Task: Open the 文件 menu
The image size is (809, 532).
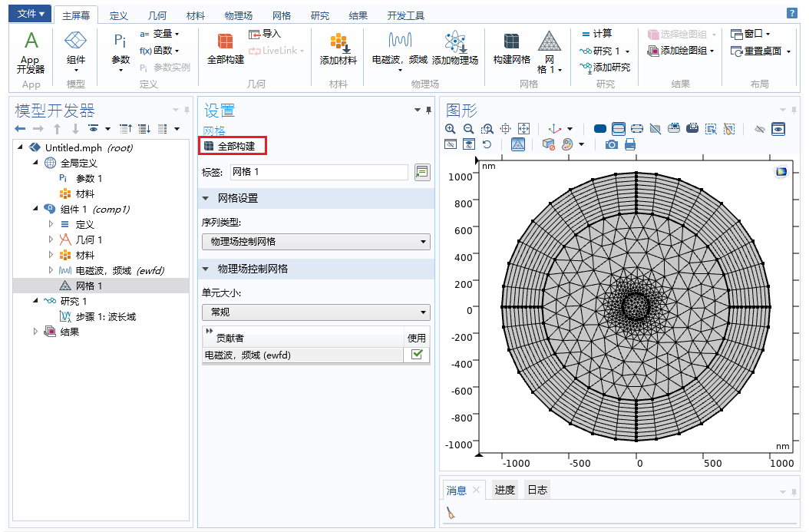Action: tap(31, 14)
